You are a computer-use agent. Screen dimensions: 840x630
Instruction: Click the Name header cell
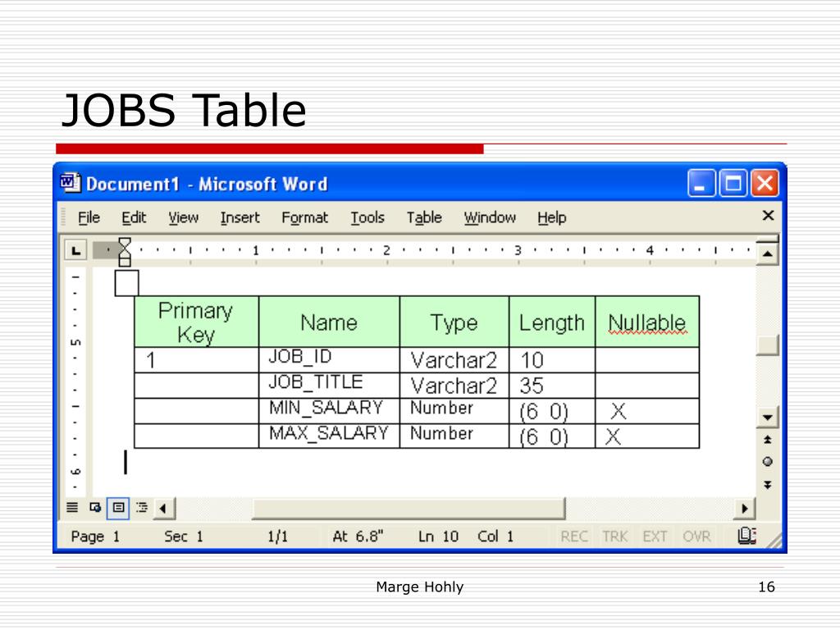(x=329, y=322)
